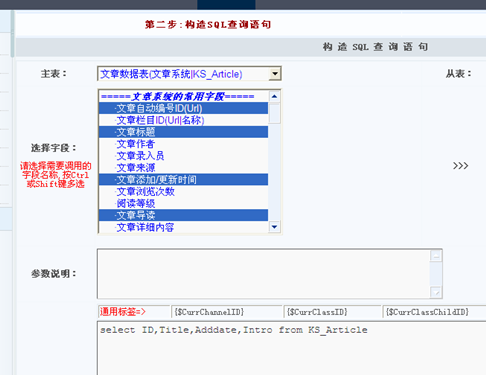The width and height of the screenshot is (486, 375).
Task: Insert the {$CurrClassID} tag
Action: pos(332,312)
